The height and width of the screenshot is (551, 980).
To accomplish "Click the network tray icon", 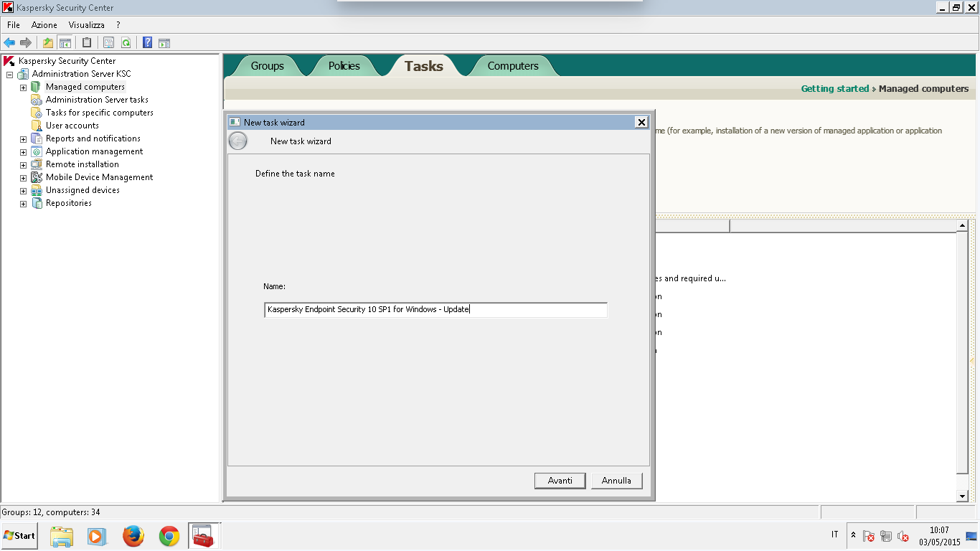I will click(x=886, y=536).
